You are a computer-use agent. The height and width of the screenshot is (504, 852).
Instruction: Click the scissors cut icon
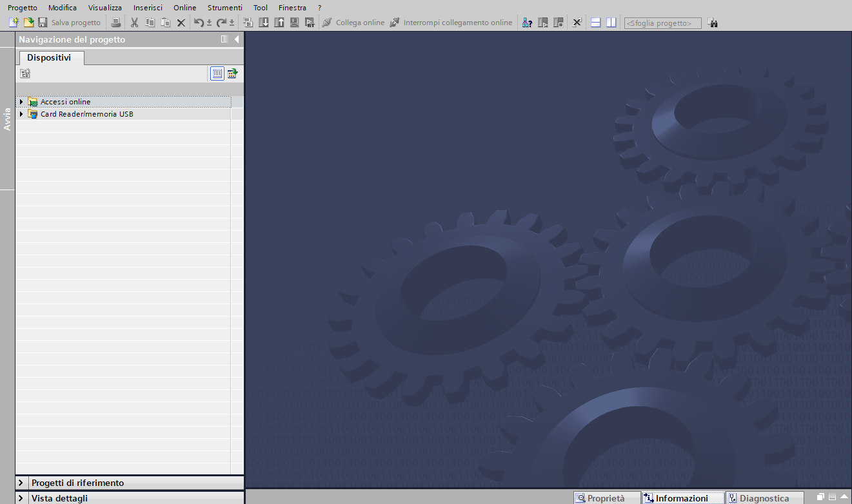[134, 23]
